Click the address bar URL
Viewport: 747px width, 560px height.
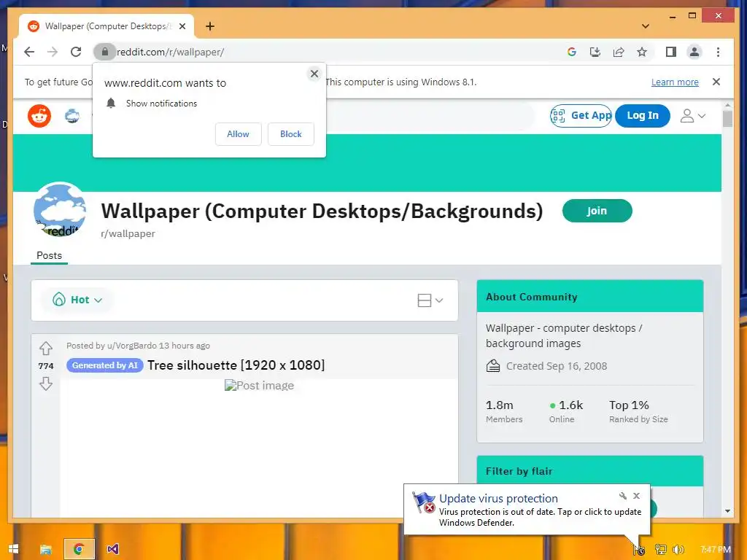[x=171, y=52]
